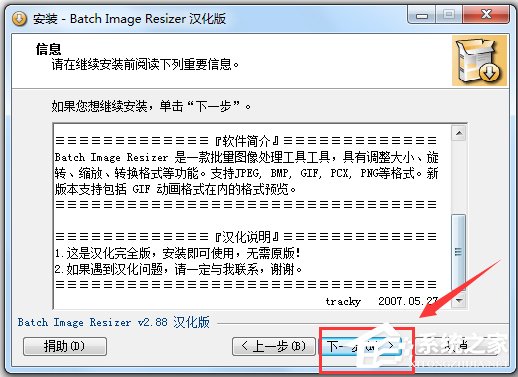Click the window title '安装 - Batch Image Resizer 汉化版'
The height and width of the screenshot is (377, 518).
click(129, 19)
